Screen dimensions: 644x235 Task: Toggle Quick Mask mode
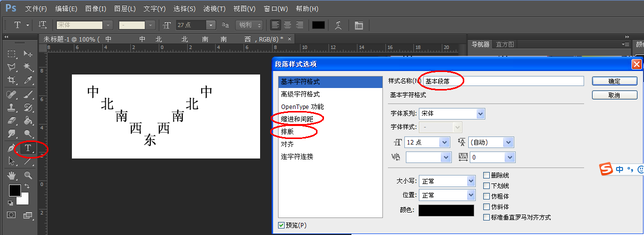click(x=12, y=215)
